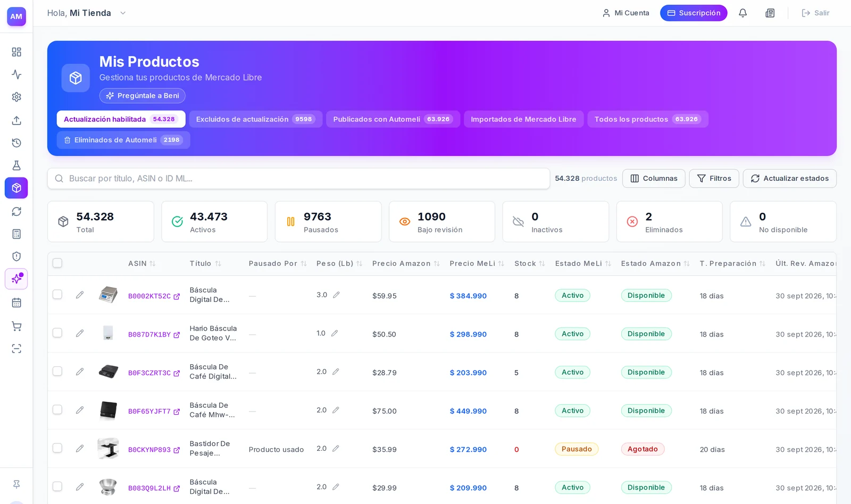
Task: Switch to Eliminados de Automeli tab
Action: [x=123, y=140]
